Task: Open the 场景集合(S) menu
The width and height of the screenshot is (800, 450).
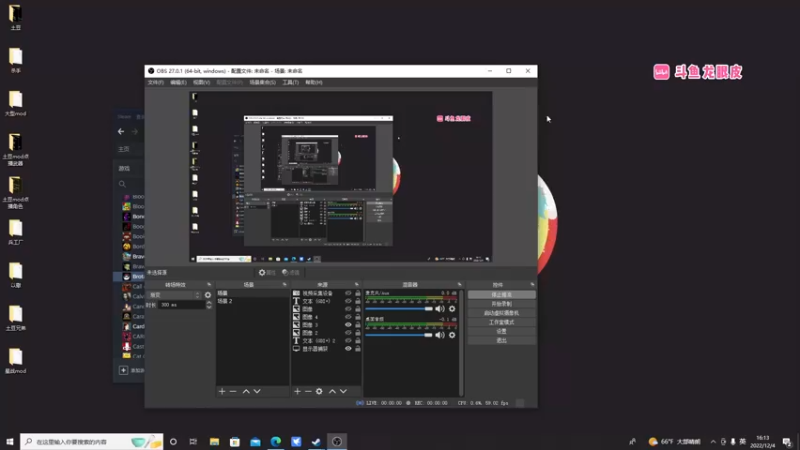Action: pos(262,82)
